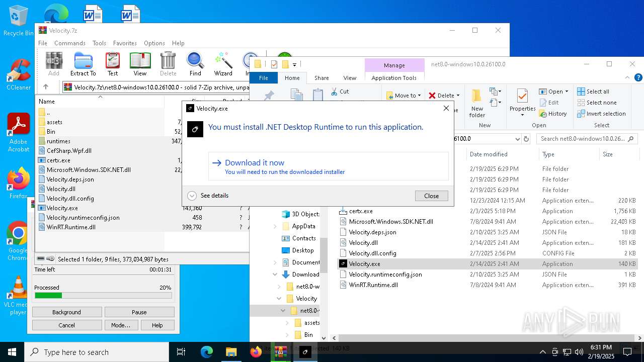Collapse the Velocity folder in navigation tree
This screenshot has height=362, width=644.
point(279,299)
